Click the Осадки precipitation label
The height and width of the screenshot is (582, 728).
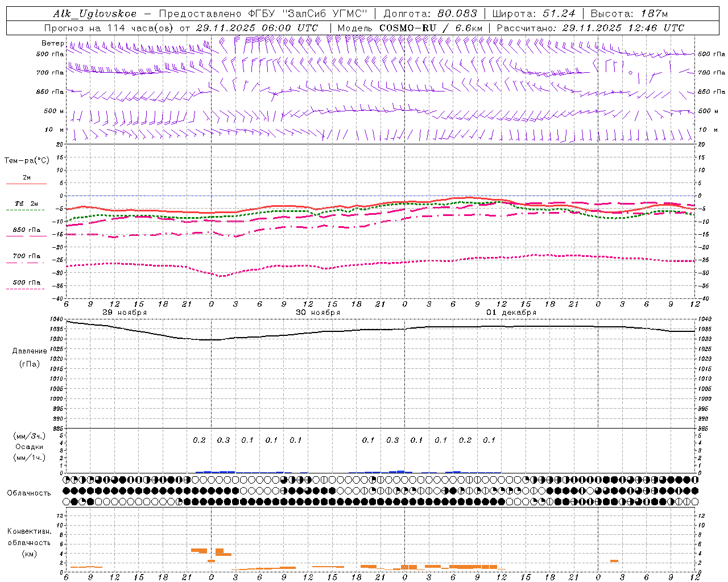(x=30, y=447)
